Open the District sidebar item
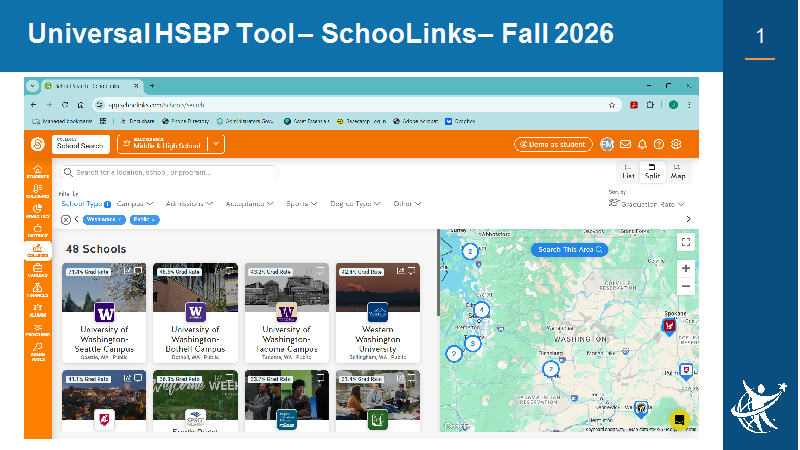 38,231
